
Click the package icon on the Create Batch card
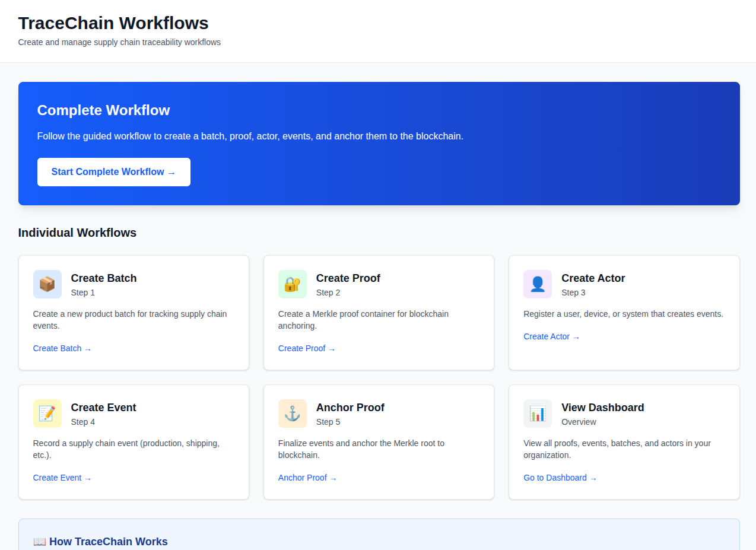click(x=47, y=284)
